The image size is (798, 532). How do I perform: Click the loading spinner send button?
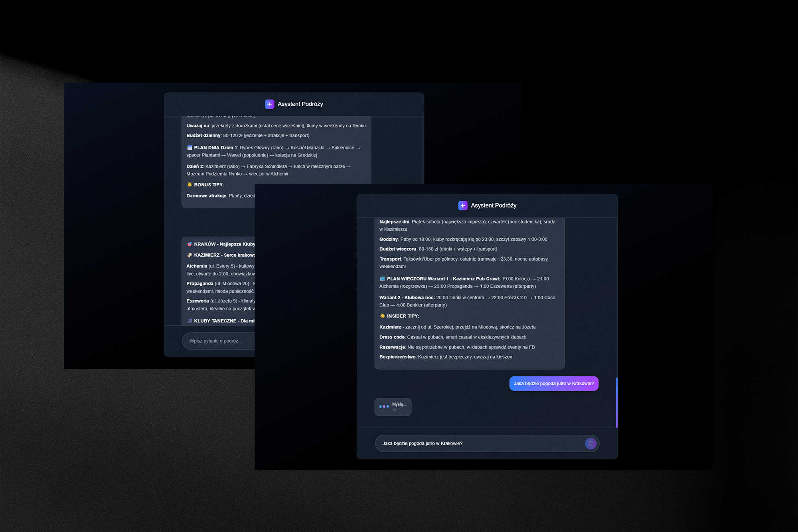(x=591, y=443)
